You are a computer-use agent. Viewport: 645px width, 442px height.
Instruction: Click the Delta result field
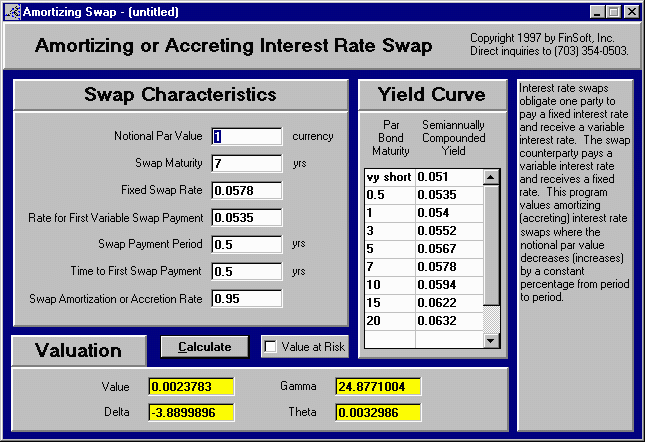click(190, 412)
